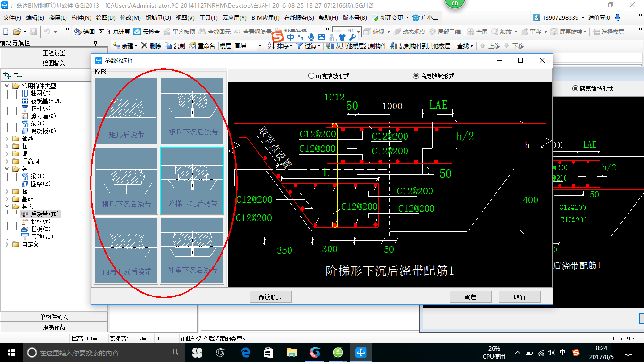This screenshot has width=644, height=362.
Task: Click the new file icon in toolbar
Action: (6, 32)
